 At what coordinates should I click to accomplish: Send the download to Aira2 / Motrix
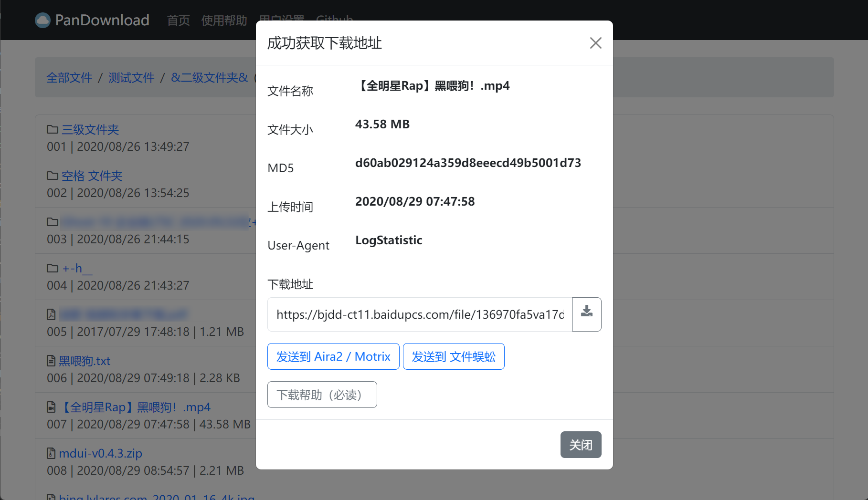pos(333,356)
